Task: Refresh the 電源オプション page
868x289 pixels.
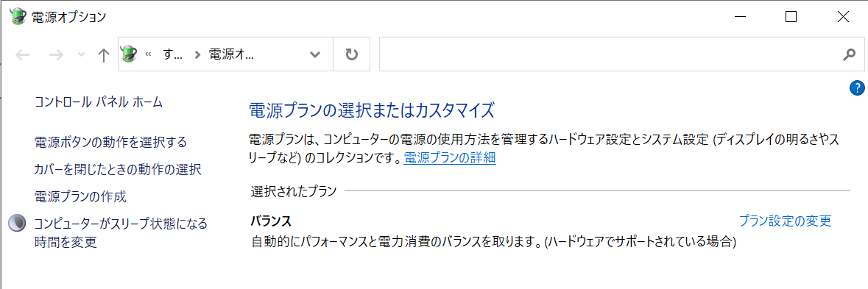Action: click(x=351, y=54)
